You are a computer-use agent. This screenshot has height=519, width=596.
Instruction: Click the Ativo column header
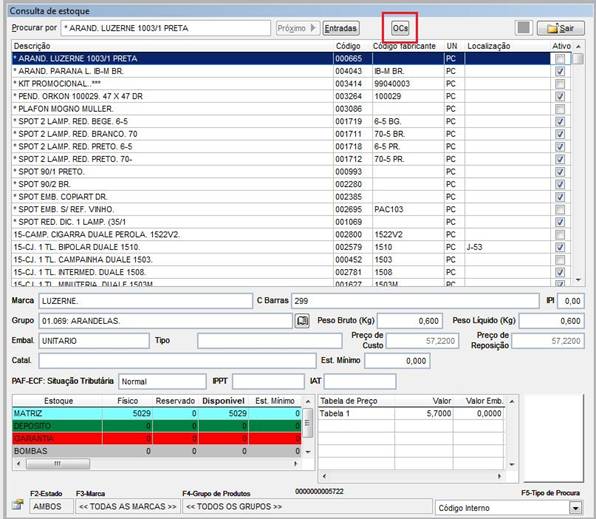561,46
